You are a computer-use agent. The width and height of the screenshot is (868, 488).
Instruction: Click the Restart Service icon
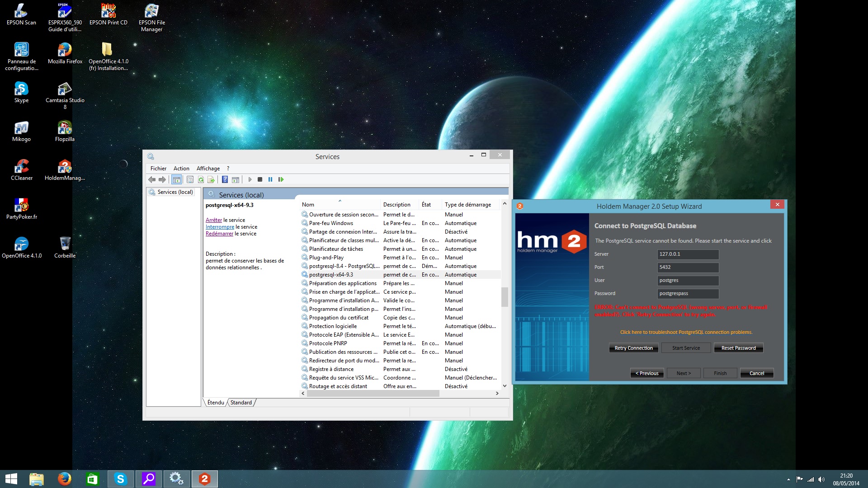pos(281,179)
